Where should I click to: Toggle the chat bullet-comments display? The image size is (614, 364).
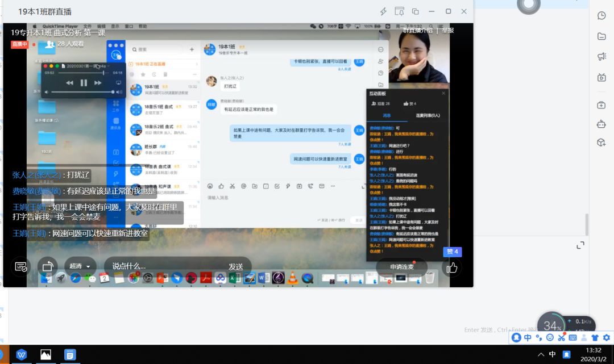(21, 266)
